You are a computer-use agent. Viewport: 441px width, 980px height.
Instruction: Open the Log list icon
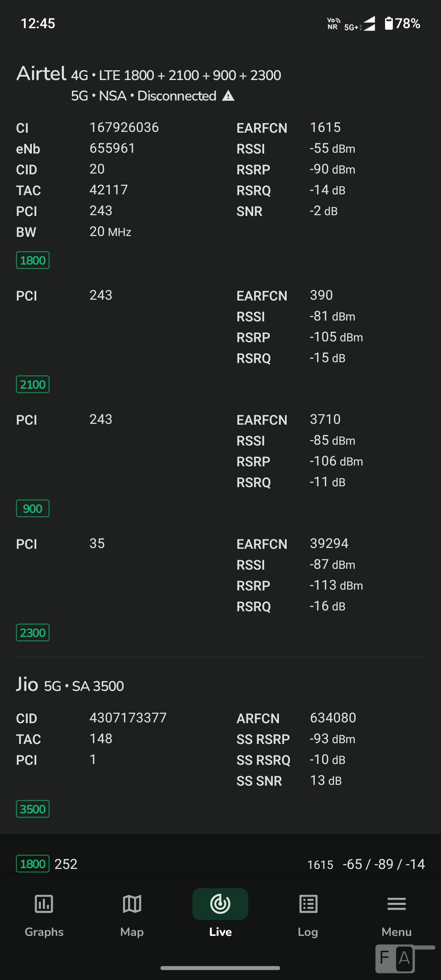[x=308, y=904]
